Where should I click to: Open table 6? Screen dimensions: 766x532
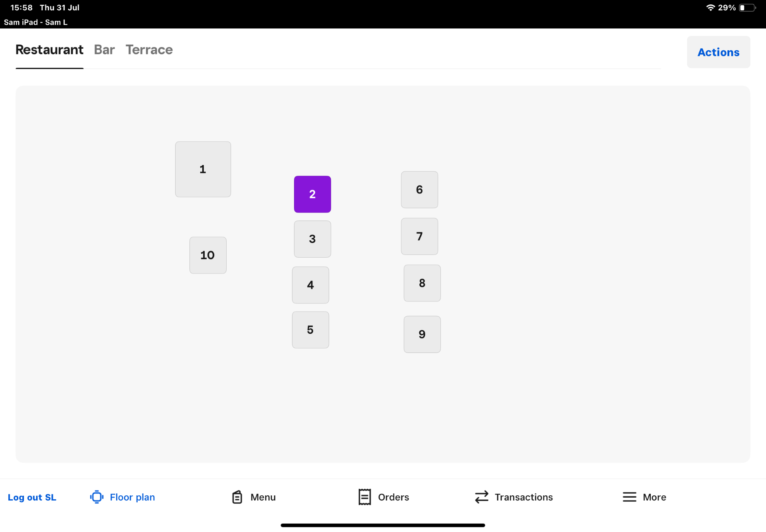click(x=419, y=190)
